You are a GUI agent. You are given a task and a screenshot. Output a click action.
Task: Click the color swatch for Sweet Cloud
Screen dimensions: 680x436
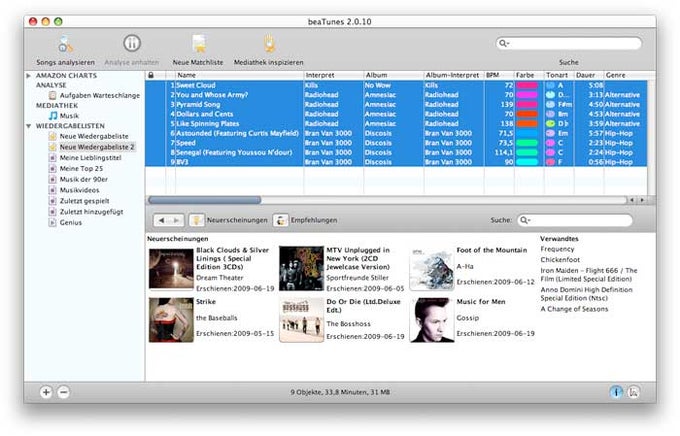(x=527, y=85)
